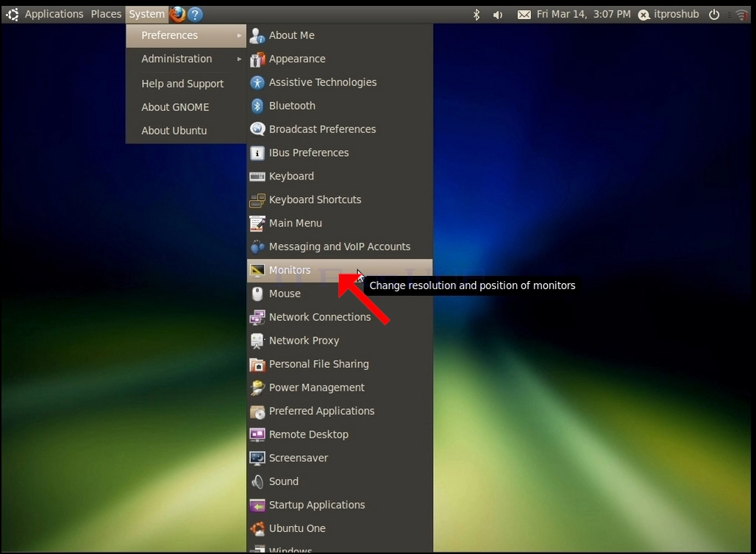The width and height of the screenshot is (756, 554).
Task: Click the System menu in top panel
Action: coord(146,14)
